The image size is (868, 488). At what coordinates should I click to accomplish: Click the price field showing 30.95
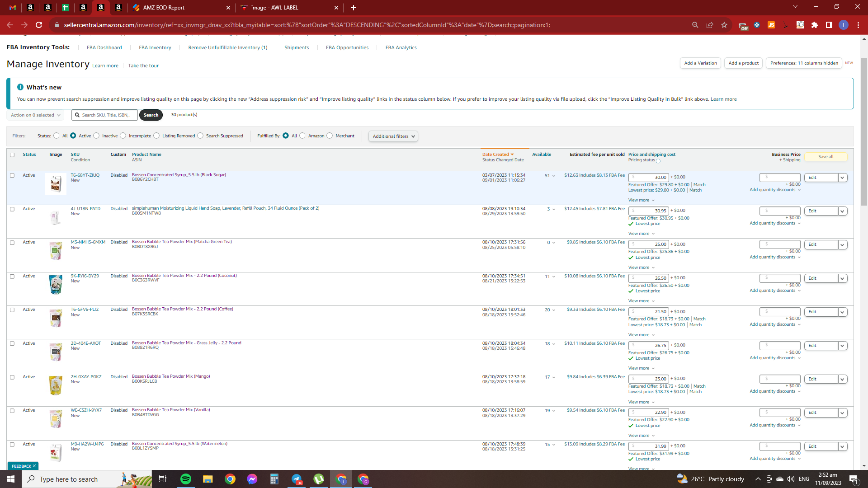648,211
